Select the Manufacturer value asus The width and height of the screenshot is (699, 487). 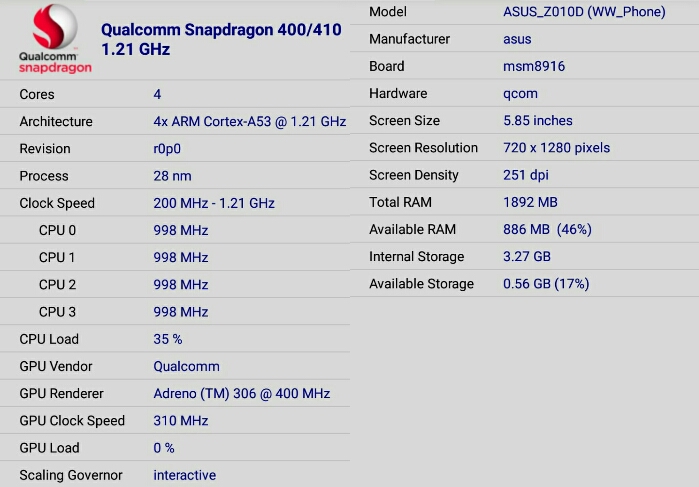[517, 39]
